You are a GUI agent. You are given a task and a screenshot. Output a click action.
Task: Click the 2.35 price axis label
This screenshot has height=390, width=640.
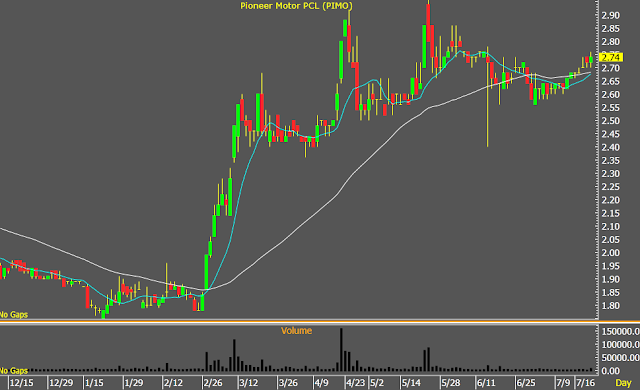coord(610,161)
